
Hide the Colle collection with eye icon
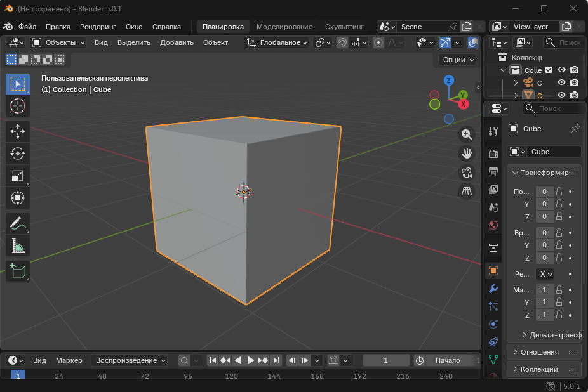coord(561,70)
